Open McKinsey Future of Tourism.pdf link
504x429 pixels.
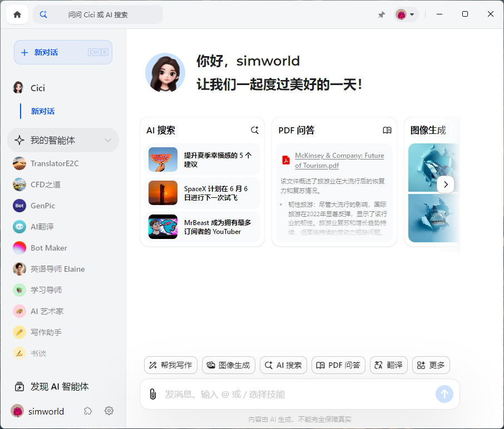[x=339, y=160]
